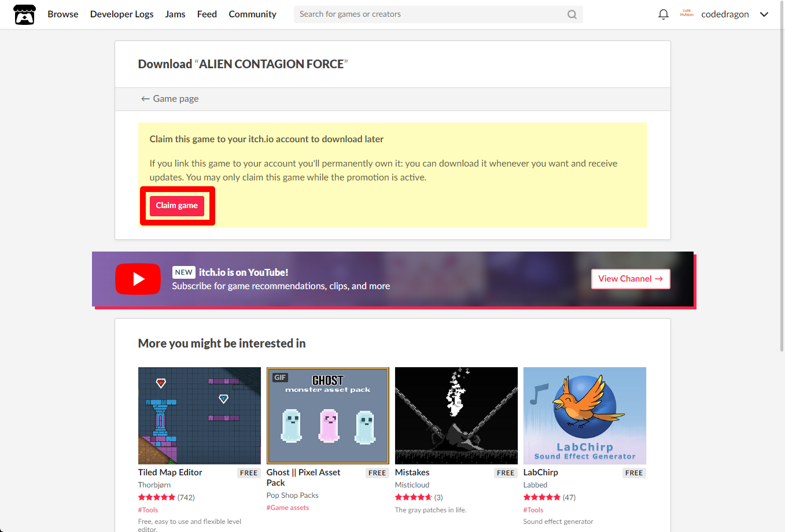Visit author Misticloud's page

412,485
